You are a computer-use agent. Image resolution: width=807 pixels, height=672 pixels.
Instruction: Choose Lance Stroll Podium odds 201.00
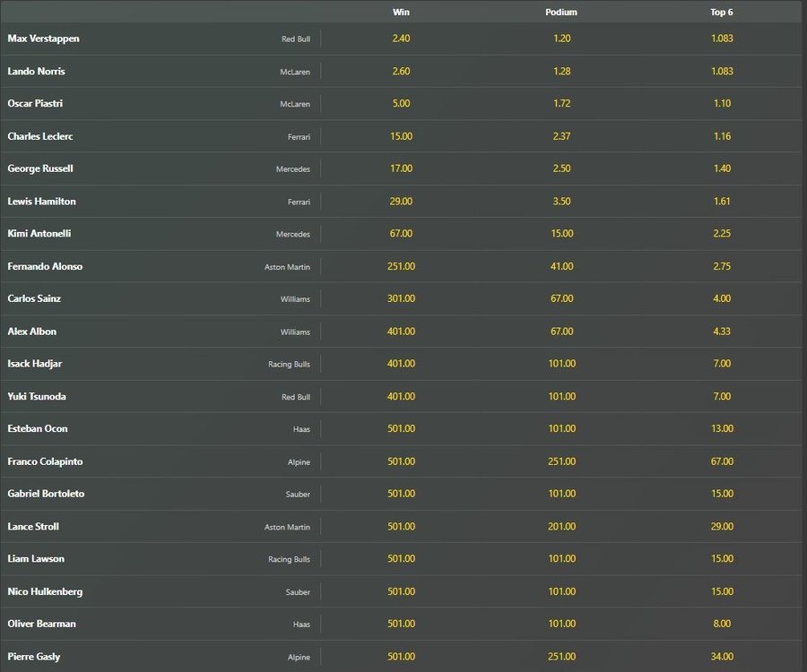[x=562, y=527]
